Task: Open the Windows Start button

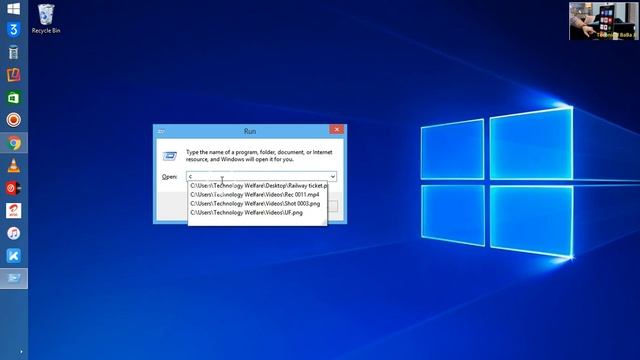Action: 13,8
